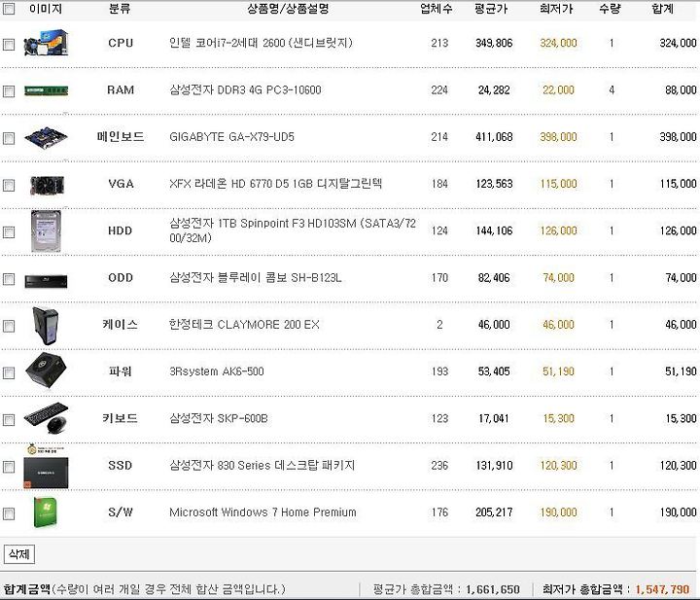
Task: Click the CPU category label
Action: click(x=121, y=44)
